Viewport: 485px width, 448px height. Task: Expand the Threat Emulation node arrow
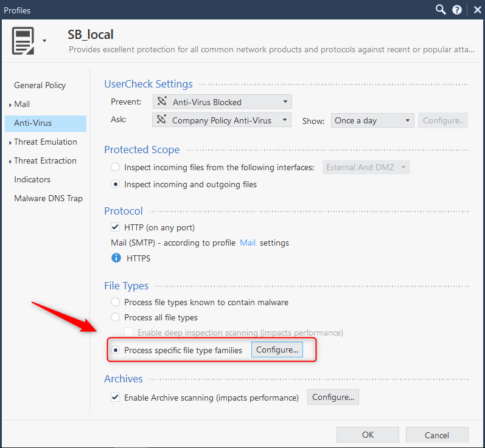pos(10,143)
